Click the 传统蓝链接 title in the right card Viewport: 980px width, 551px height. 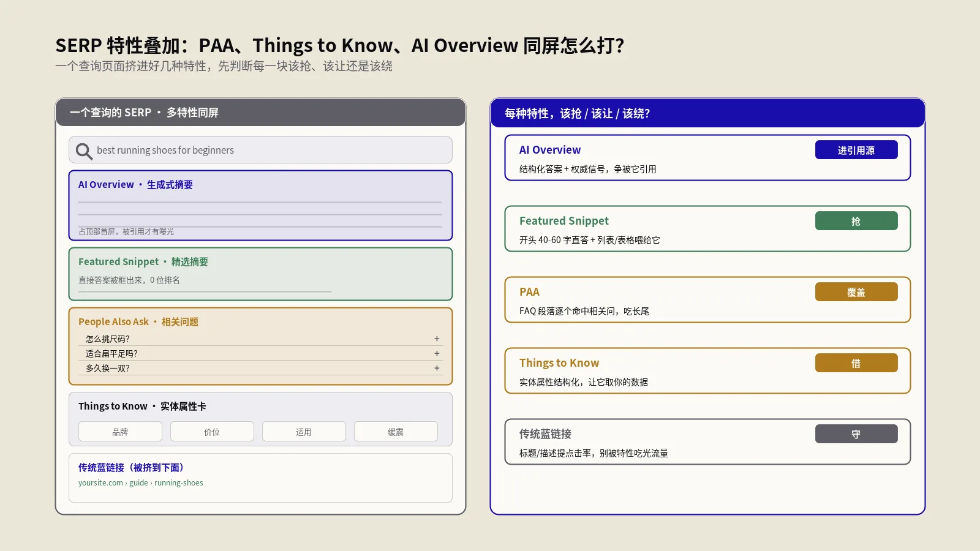coord(545,434)
